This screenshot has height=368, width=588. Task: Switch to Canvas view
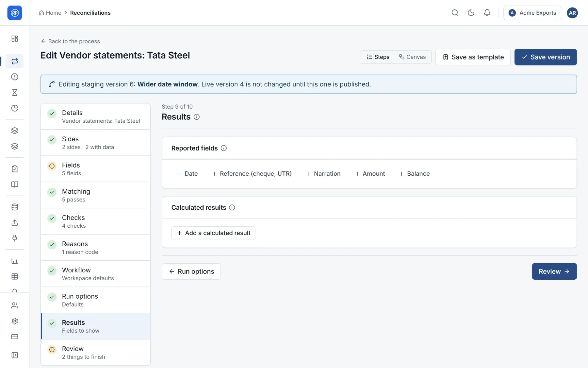click(x=412, y=57)
